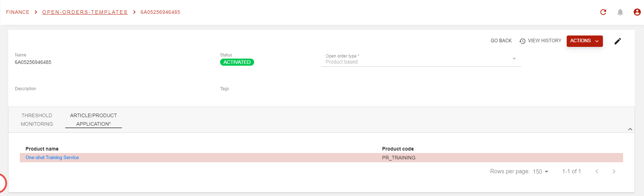Change Rows per page value
The width and height of the screenshot is (644, 196).
click(541, 171)
